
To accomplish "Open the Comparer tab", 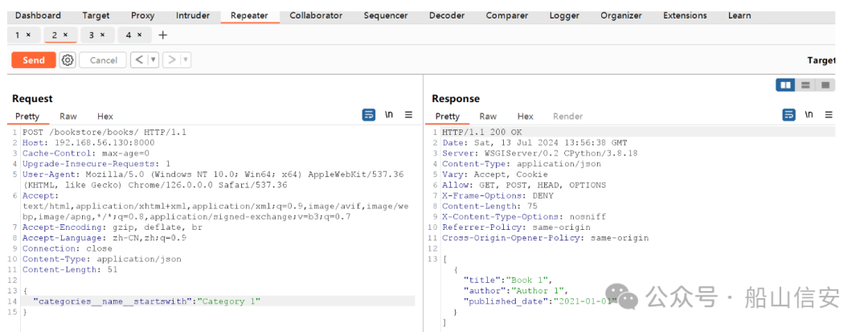I will [507, 15].
